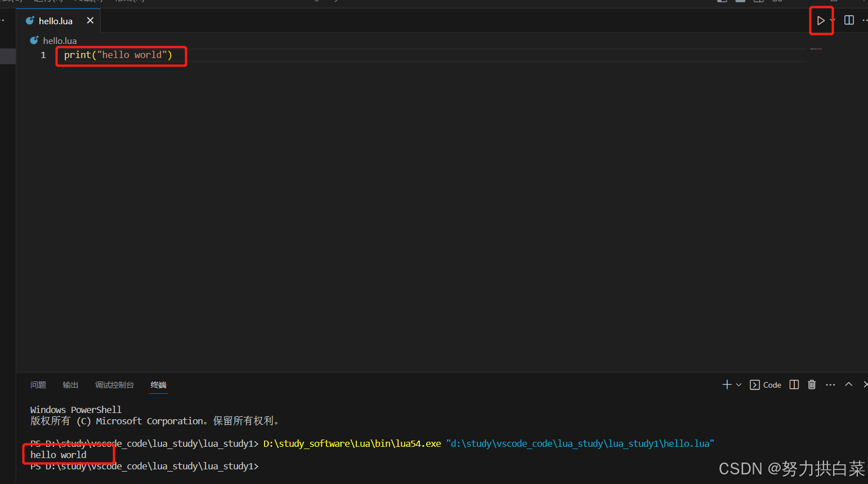Kill the terminal using the trash icon
This screenshot has height=484, width=868.
click(812, 384)
